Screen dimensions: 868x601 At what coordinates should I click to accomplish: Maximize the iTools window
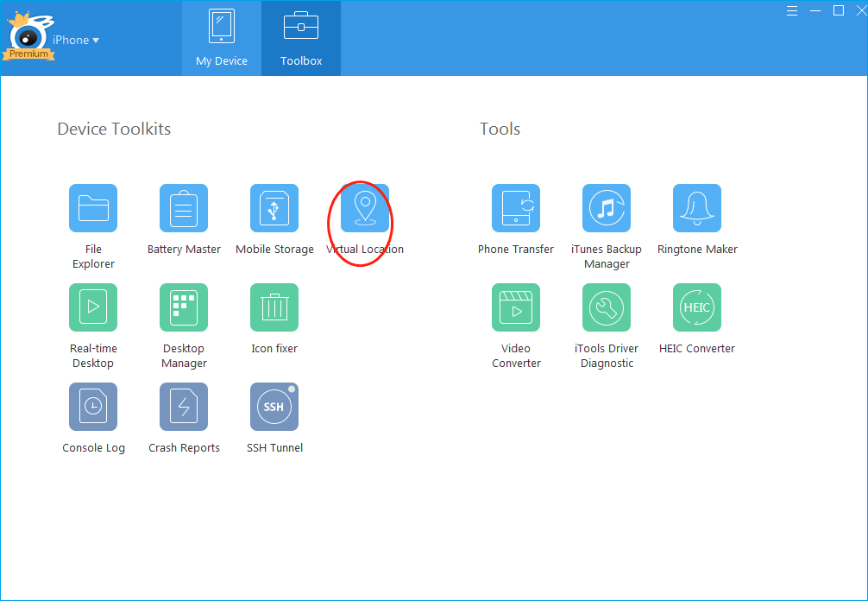839,10
